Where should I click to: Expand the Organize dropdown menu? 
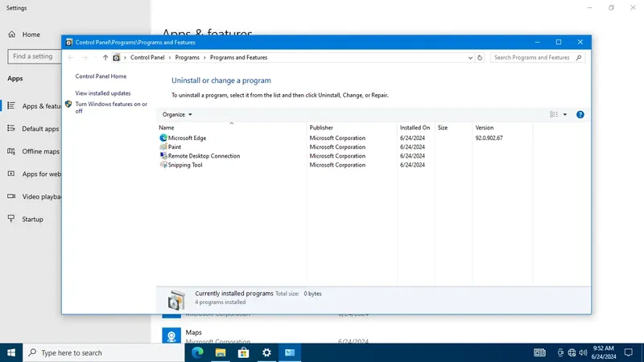(x=177, y=114)
